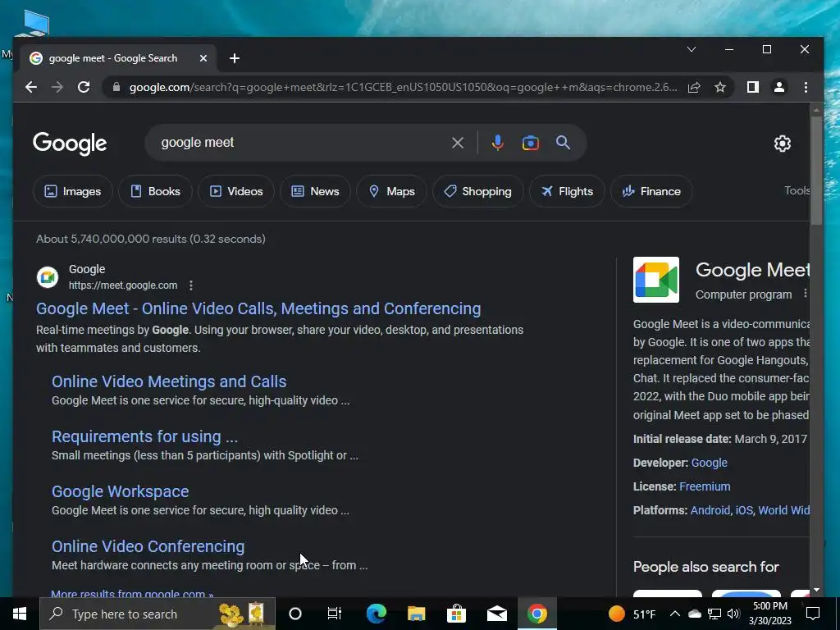Switch to Maps results
Screen dimensions: 840x630
click(391, 191)
